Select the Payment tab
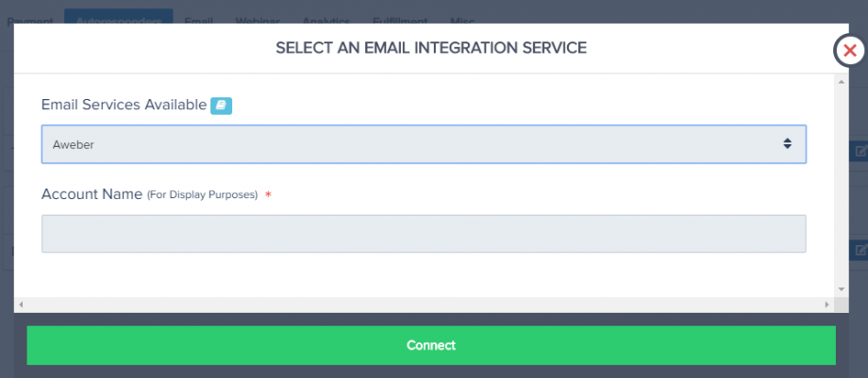This screenshot has height=378, width=868. pyautogui.click(x=30, y=20)
